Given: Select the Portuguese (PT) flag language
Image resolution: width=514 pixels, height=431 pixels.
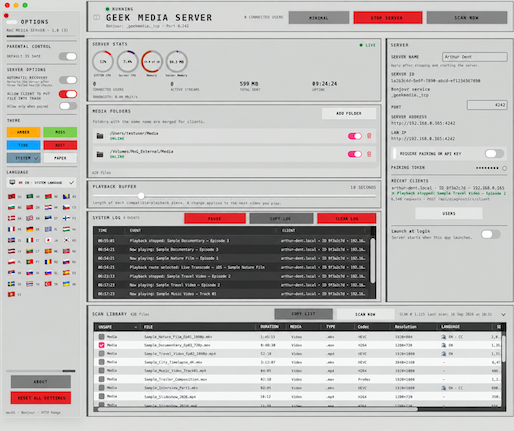Looking at the screenshot, I should pyautogui.click(x=30, y=262).
